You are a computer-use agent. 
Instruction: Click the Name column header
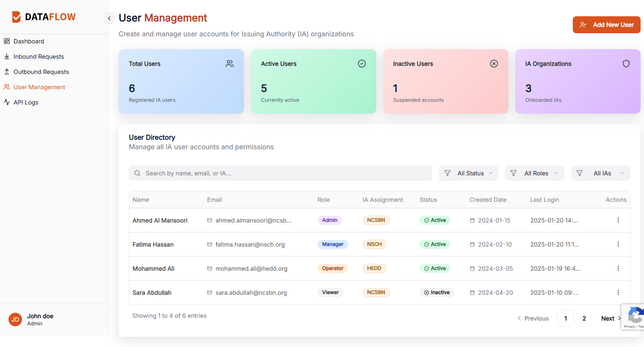(x=141, y=200)
